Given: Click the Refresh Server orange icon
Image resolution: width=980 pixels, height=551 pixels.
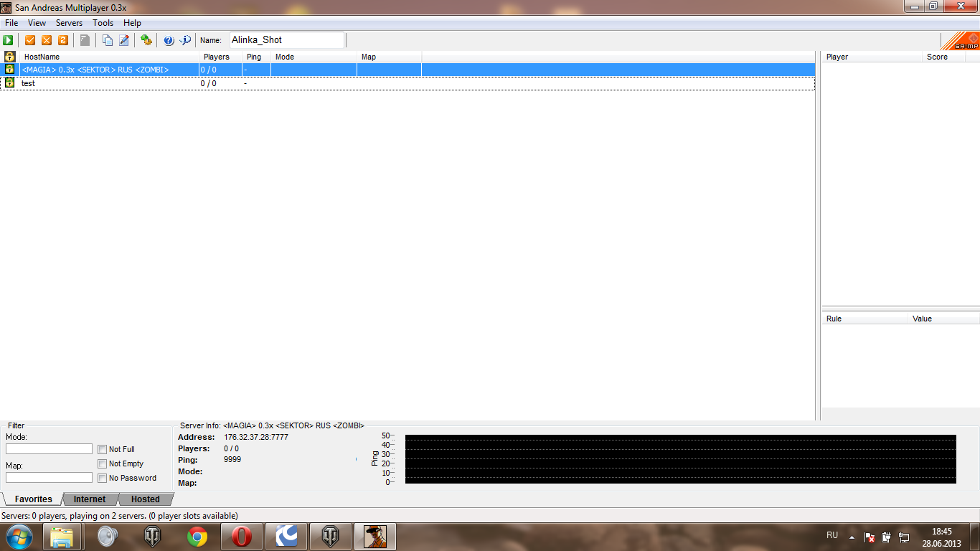Looking at the screenshot, I should [x=63, y=40].
